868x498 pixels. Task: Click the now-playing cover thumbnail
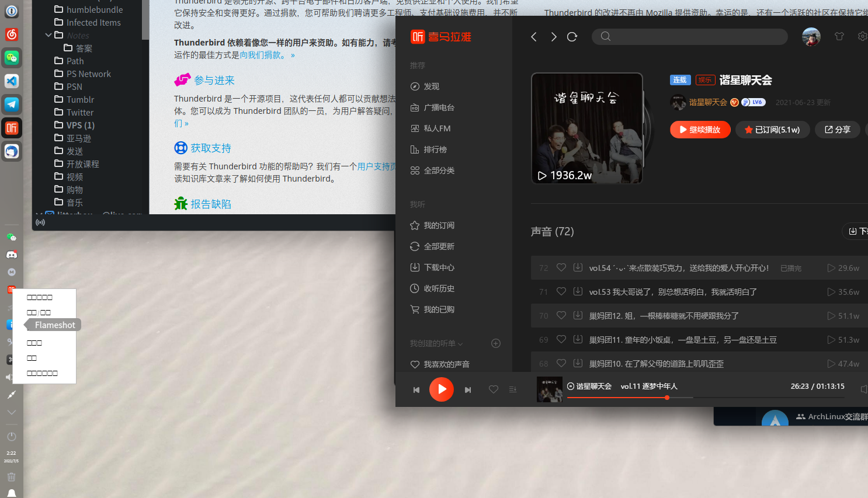pyautogui.click(x=550, y=389)
